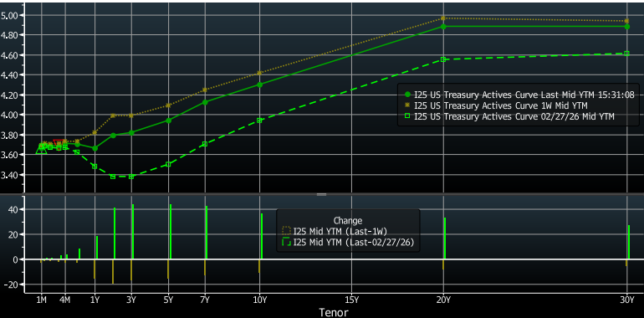Click the '4.20' yield axis label
This screenshot has width=644, height=318.
(x=8, y=95)
